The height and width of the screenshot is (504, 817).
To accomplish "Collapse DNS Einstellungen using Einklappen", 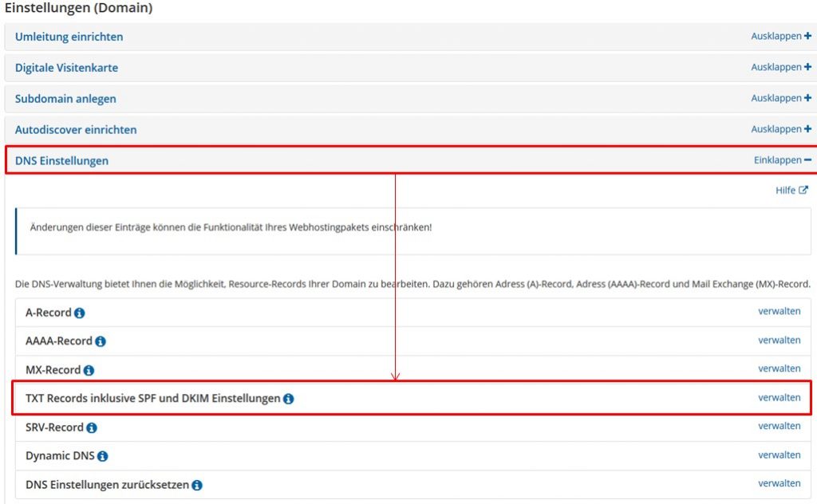I will point(782,160).
